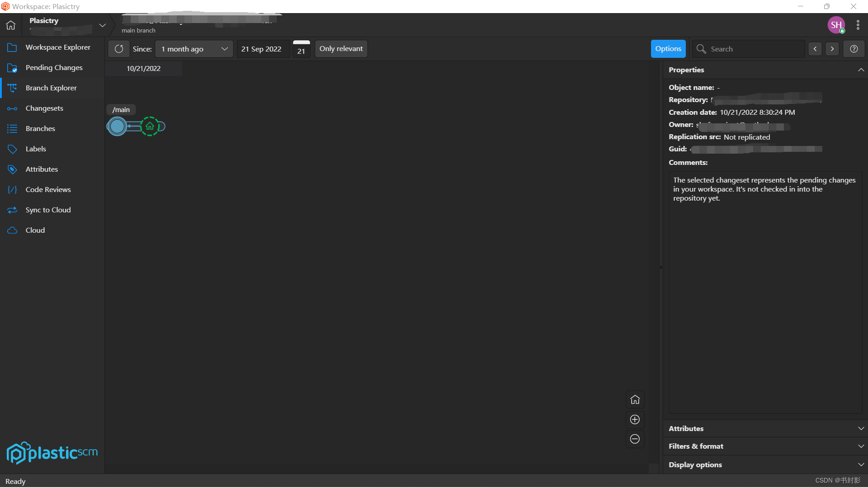Toggle the Options panel button
868x488 pixels.
668,49
